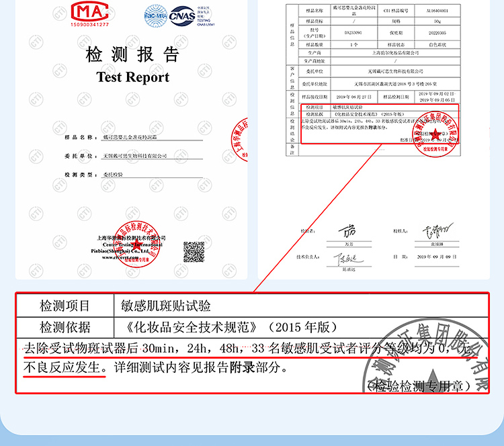
Task: Click the 白色膏状 sample status cell
Action: (x=437, y=44)
